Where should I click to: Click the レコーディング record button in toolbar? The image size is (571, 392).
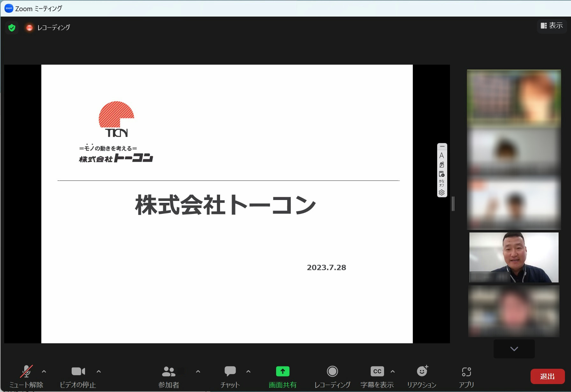[x=332, y=377]
